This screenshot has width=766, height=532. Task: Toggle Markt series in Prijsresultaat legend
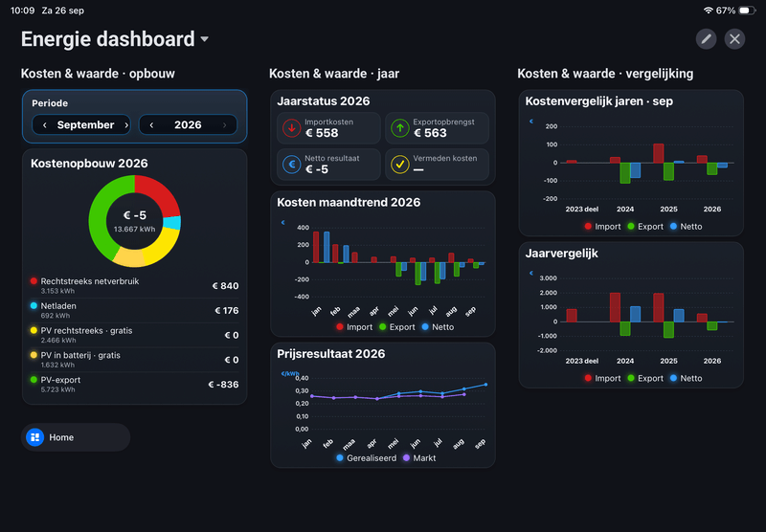point(419,457)
